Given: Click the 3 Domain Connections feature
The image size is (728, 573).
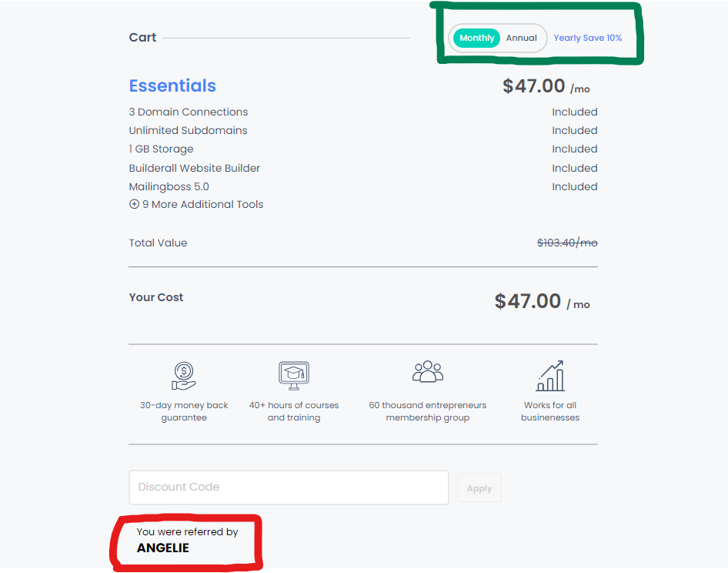Looking at the screenshot, I should (x=189, y=112).
